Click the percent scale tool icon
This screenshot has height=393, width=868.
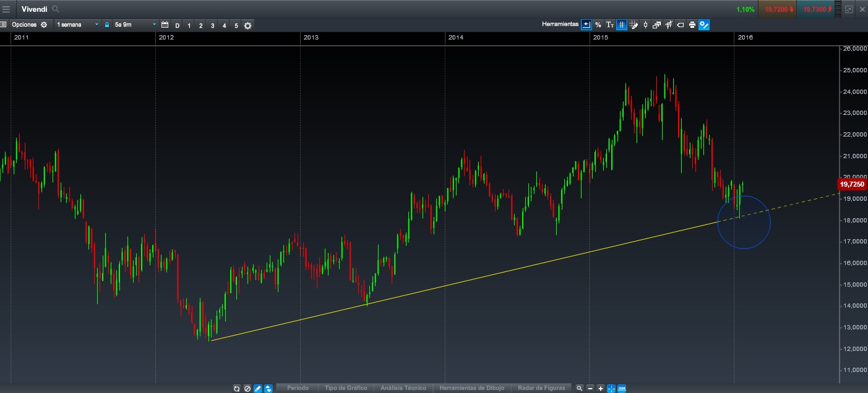[x=598, y=25]
